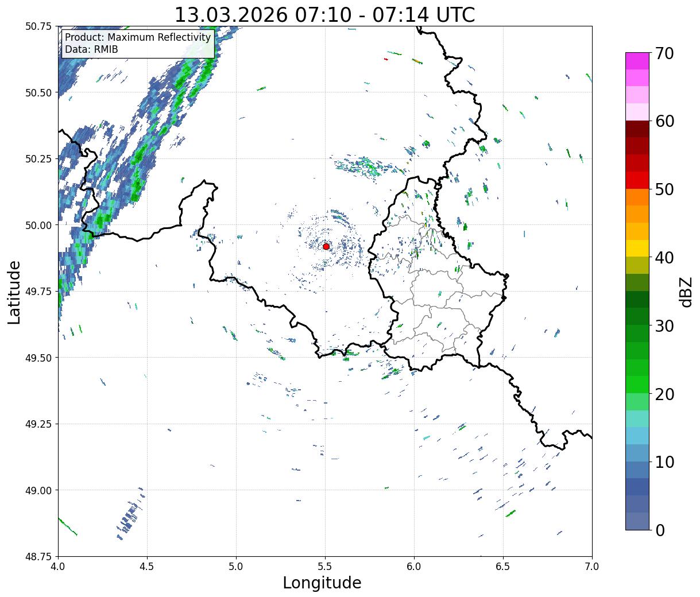Click the Longitude axis label
Image resolution: width=700 pixels, height=597 pixels.
(x=322, y=583)
